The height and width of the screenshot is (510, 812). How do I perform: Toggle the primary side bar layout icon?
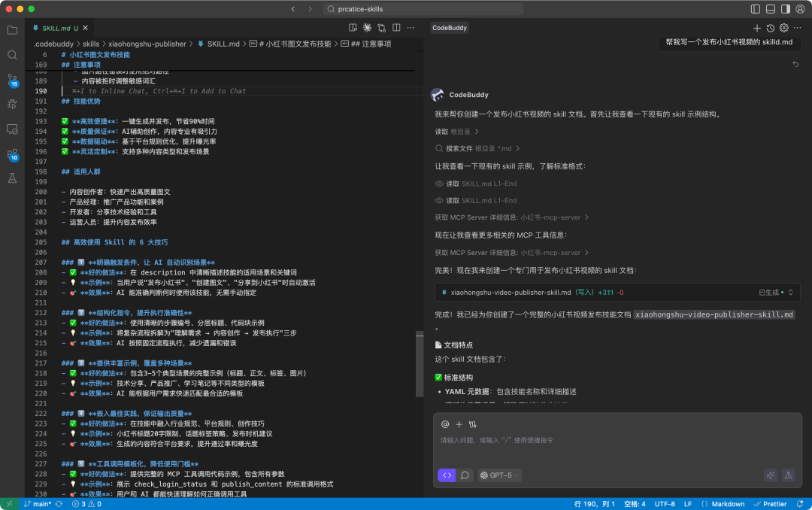tap(756, 9)
